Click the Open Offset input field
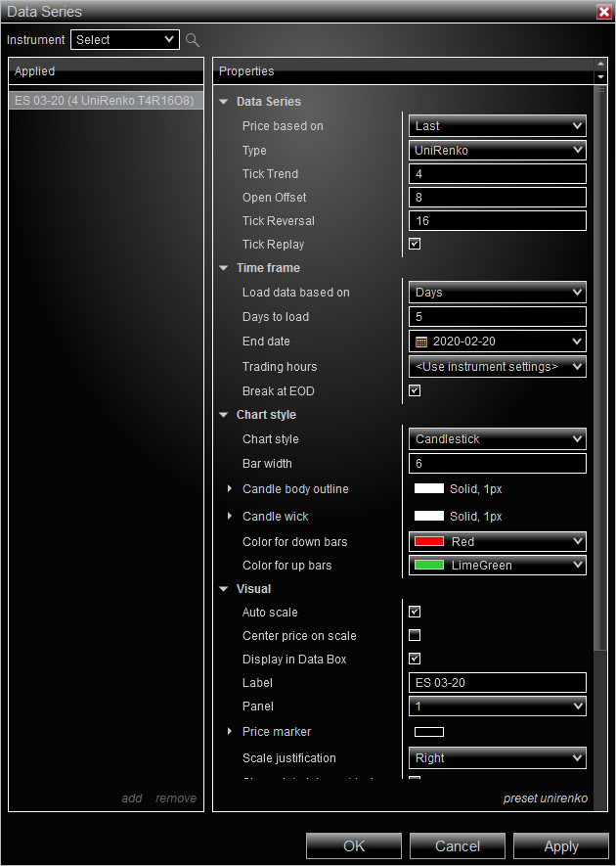The image size is (616, 866). click(498, 197)
